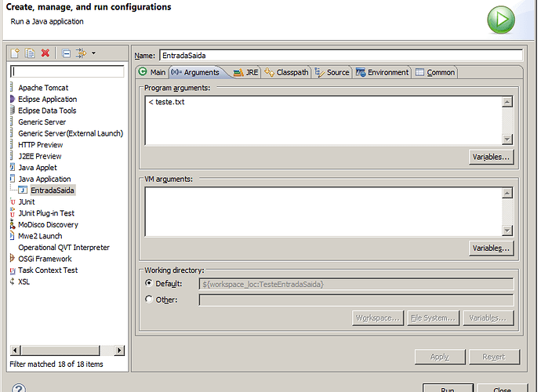Select Default working directory radio button

point(149,283)
